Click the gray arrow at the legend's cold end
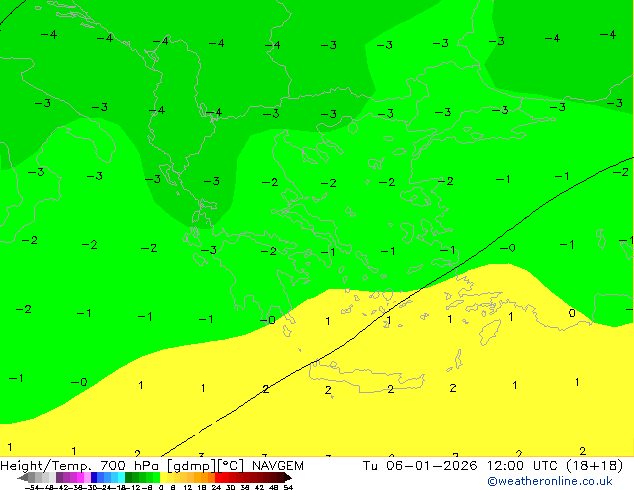The width and height of the screenshot is (634, 490). [23, 477]
